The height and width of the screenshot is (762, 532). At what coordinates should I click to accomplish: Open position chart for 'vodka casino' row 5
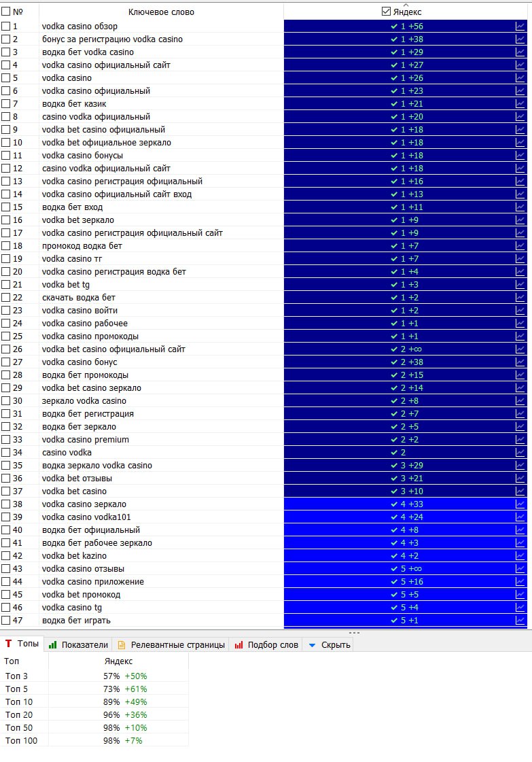click(x=520, y=77)
